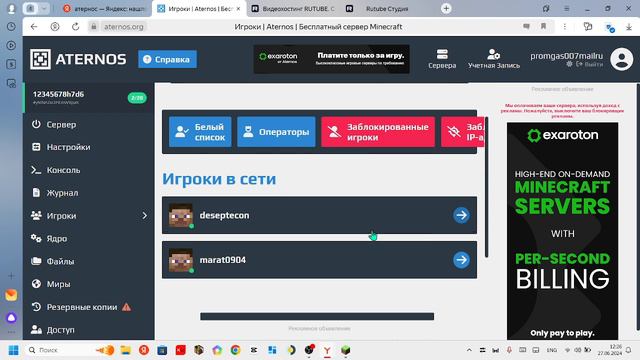Click the Aternos logo
Viewport: 640px width, 360px height.
pyautogui.click(x=78, y=59)
